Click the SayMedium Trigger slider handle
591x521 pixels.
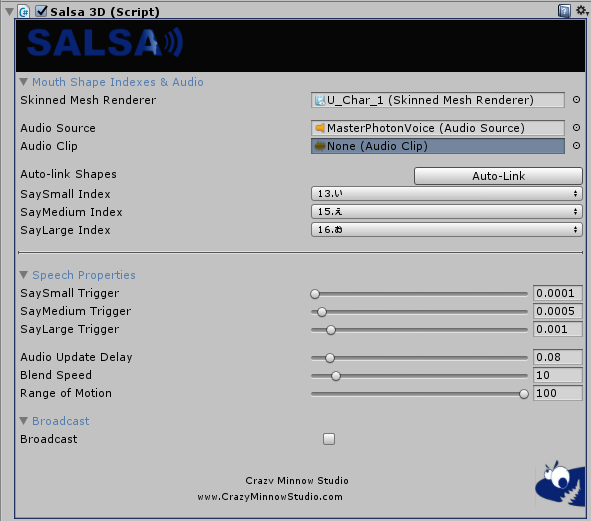click(x=322, y=312)
